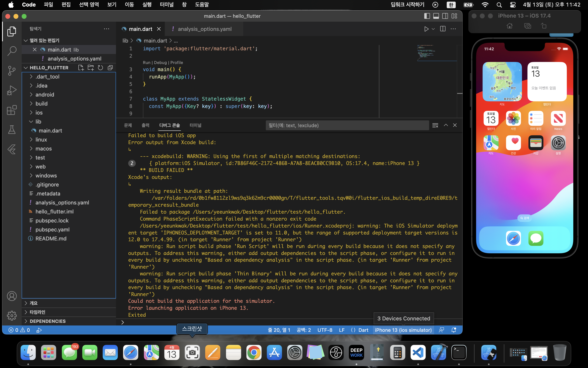Click the Debug CodeLens above main()
The width and height of the screenshot is (588, 368).
(160, 63)
